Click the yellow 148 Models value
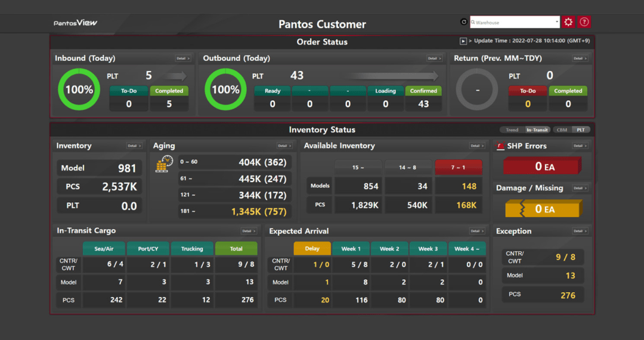Image resolution: width=644 pixels, height=340 pixels. tap(469, 186)
